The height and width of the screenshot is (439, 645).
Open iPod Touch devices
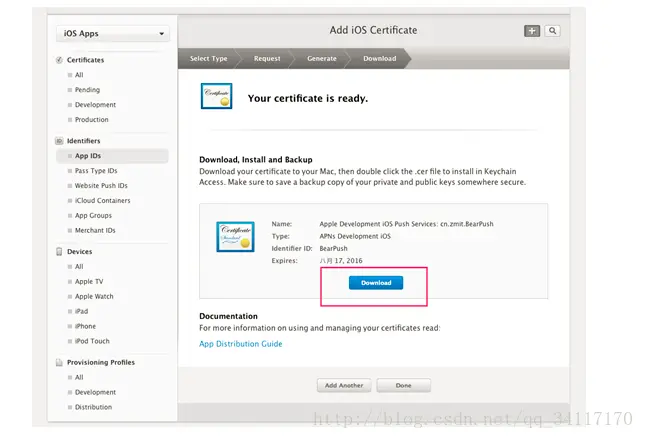point(92,341)
